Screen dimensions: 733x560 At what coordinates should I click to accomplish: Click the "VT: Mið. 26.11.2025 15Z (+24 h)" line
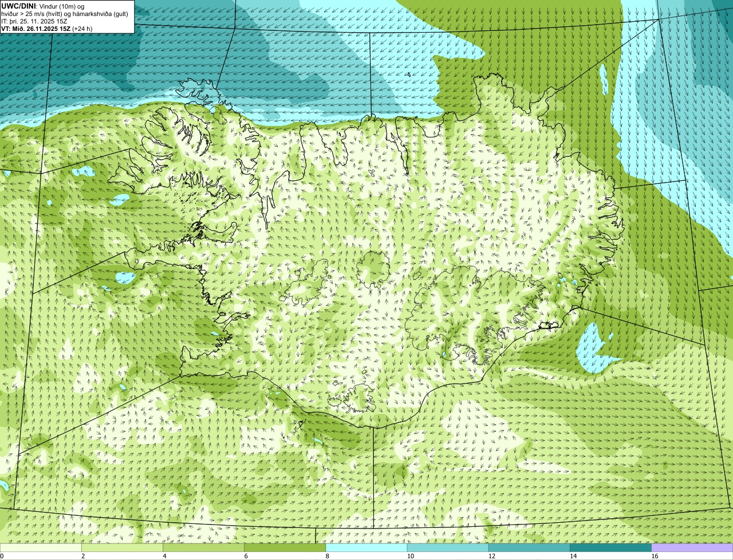47,29
